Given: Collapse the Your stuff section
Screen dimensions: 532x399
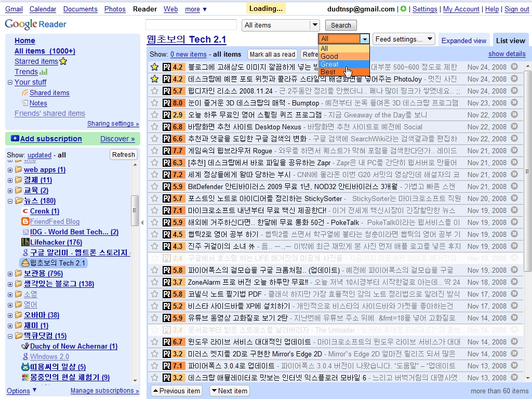Looking at the screenshot, I should [x=10, y=82].
